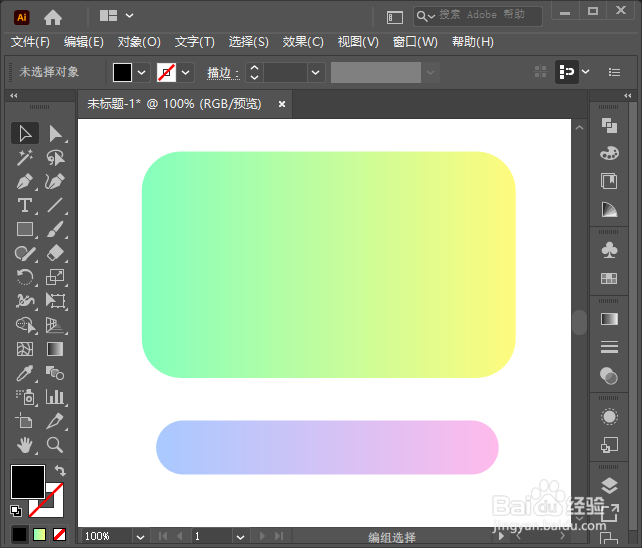The image size is (642, 548).
Task: Select the Slice tool
Action: coord(55,421)
